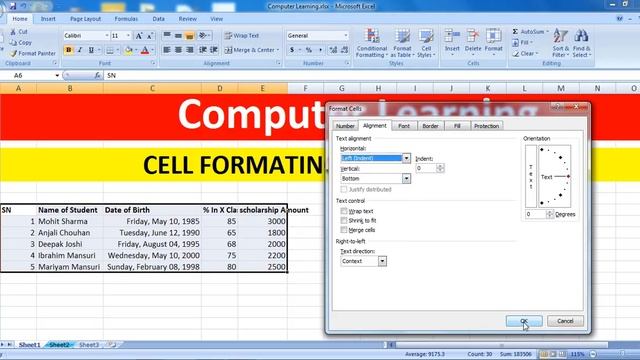Screen dimensions: 640x360
Task: Open the Font name Calibri dropdown
Action: 107,36
